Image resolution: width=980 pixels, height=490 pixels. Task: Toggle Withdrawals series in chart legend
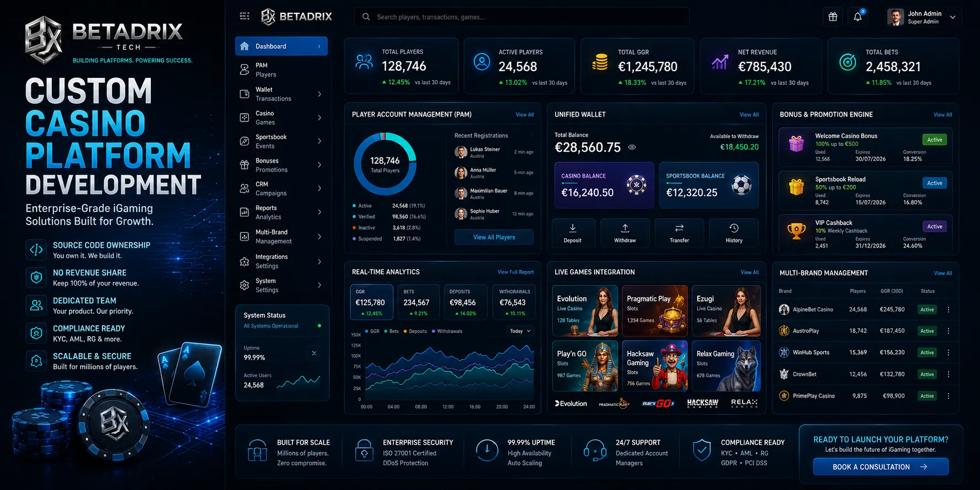coord(447,331)
